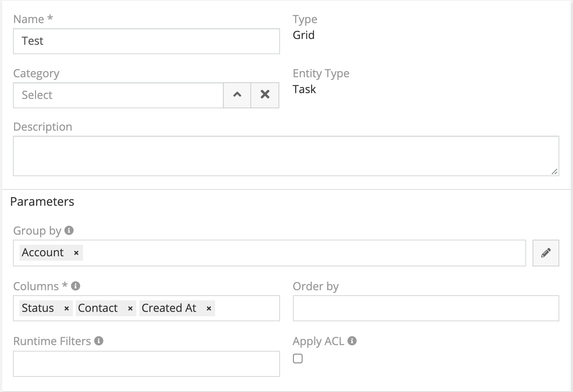This screenshot has width=573, height=392.
Task: Click the Runtime Filters field
Action: [146, 364]
